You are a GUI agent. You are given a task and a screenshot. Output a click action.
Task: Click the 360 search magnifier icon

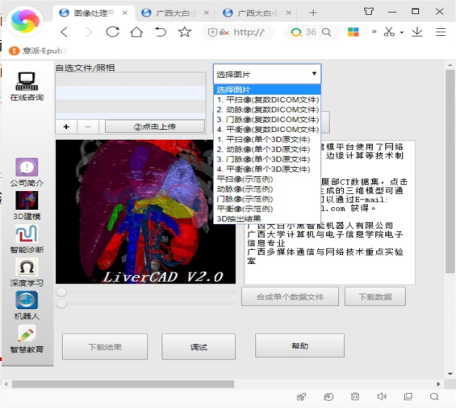(x=327, y=32)
